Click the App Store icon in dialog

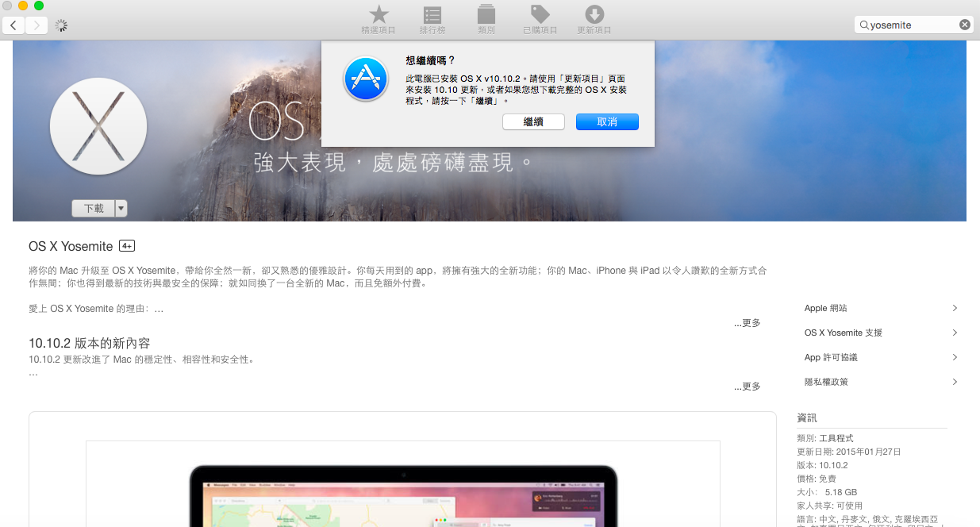[365, 79]
